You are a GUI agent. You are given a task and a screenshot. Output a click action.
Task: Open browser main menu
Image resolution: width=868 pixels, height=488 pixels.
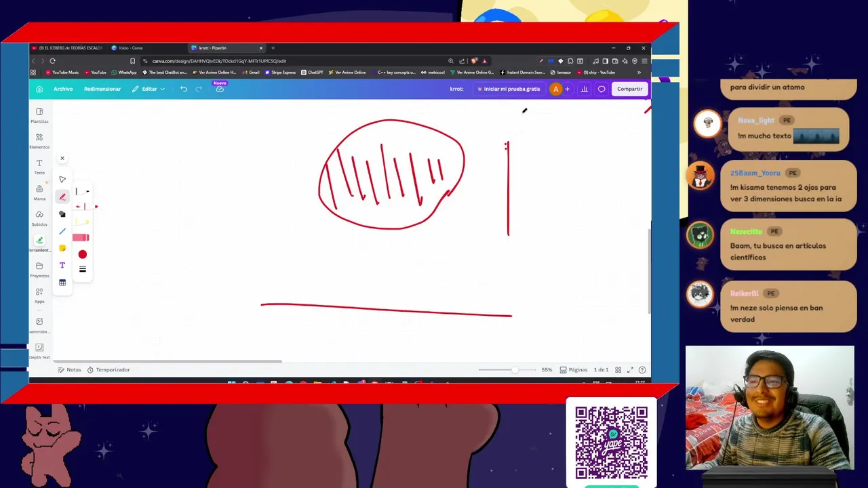644,61
